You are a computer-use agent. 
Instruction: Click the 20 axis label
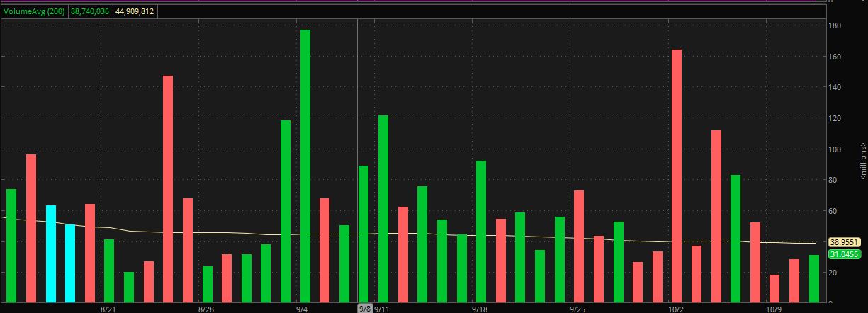(x=833, y=273)
